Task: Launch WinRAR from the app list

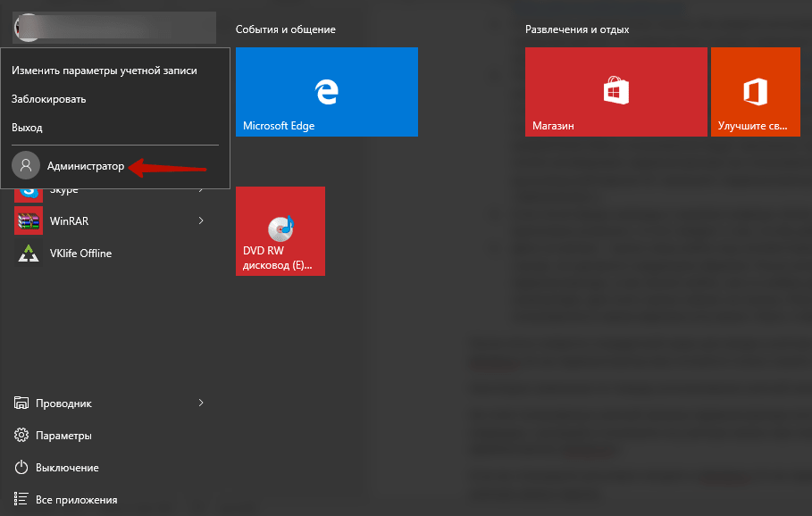Action: tap(70, 221)
